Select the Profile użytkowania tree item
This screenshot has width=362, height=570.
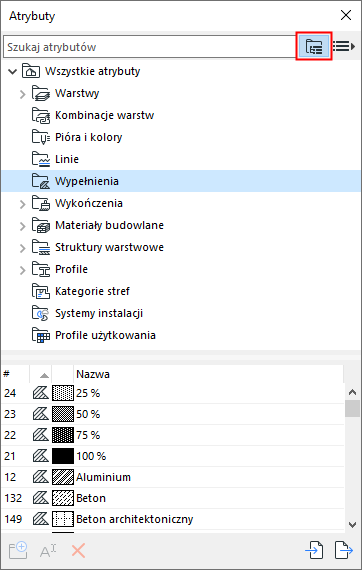105,335
